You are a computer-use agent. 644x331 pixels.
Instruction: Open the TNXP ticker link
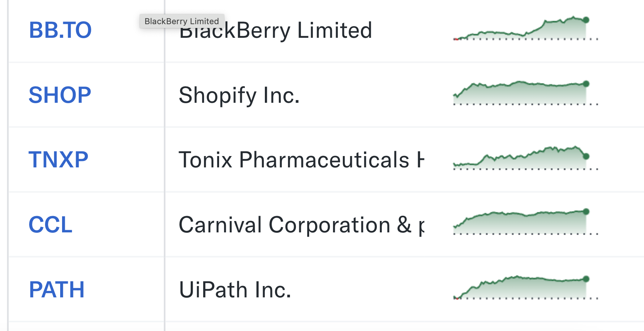tap(58, 159)
